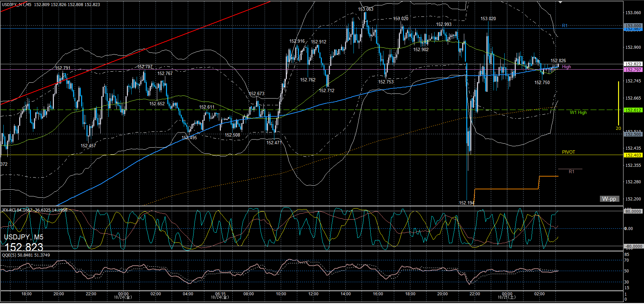
Task: Select the blue R1 label near the top
Action: pyautogui.click(x=565, y=26)
